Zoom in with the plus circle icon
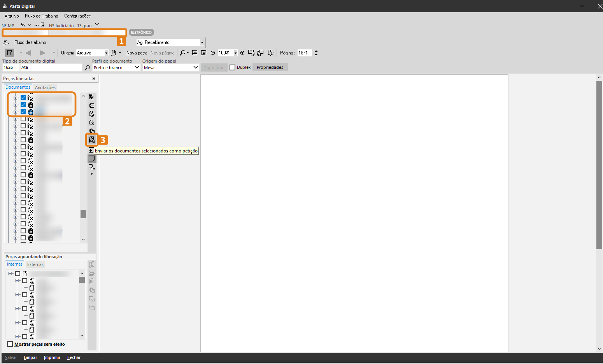Viewport: 603px width, 364px height. pyautogui.click(x=242, y=53)
